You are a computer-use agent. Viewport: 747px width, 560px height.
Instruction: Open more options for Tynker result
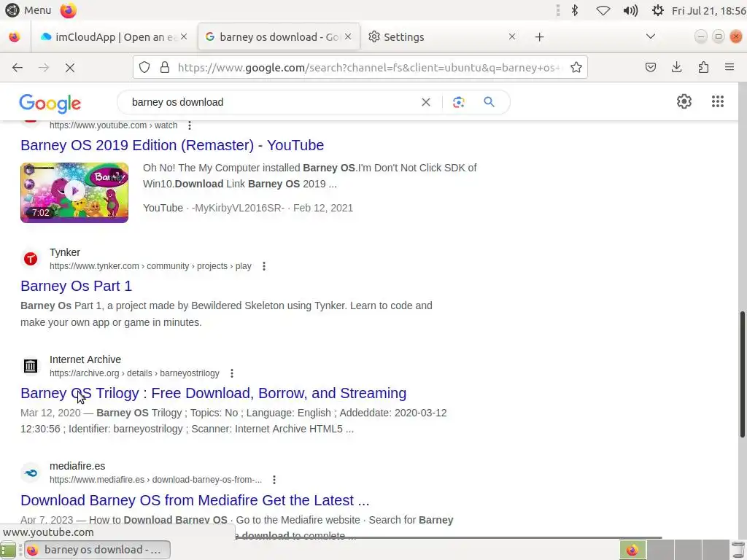tap(264, 266)
